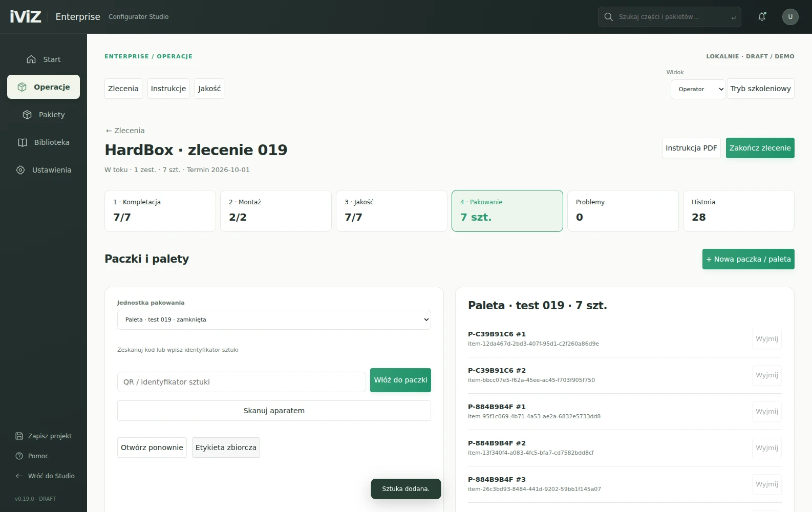Viewport: 812px width, 512px height.
Task: Click the Zapisz projekt save icon
Action: point(19,436)
